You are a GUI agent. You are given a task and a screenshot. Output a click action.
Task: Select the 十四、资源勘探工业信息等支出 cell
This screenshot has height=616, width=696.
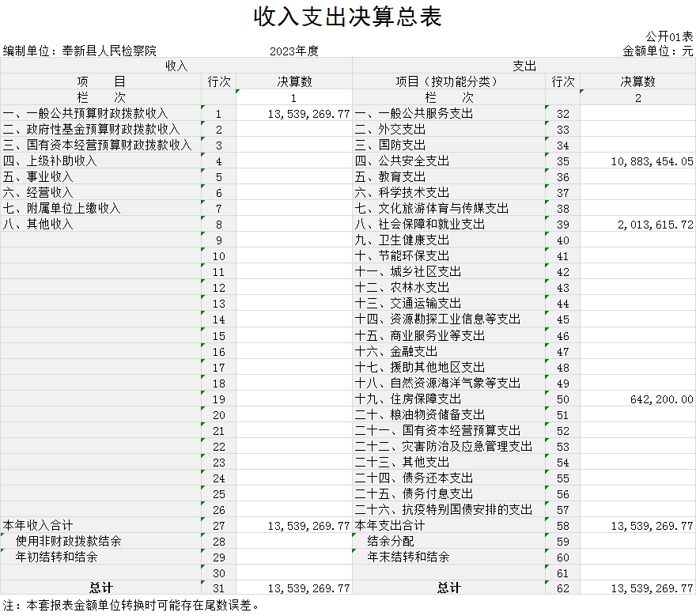[448, 319]
